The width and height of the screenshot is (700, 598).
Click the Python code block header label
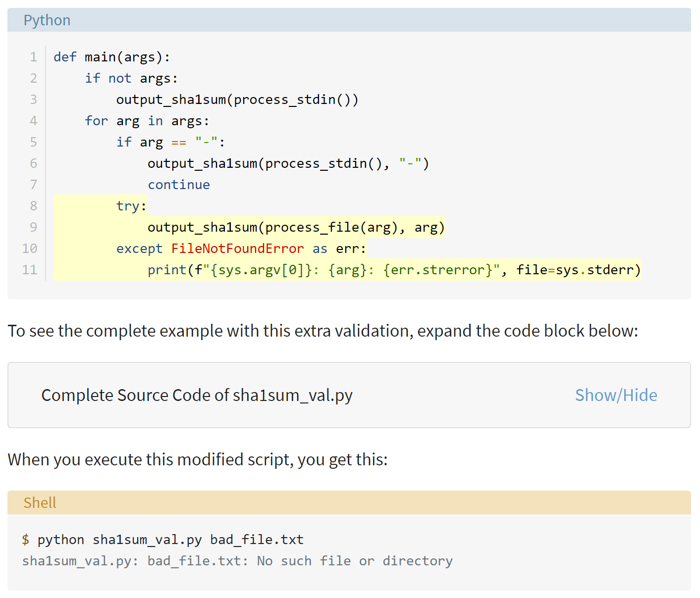(47, 20)
